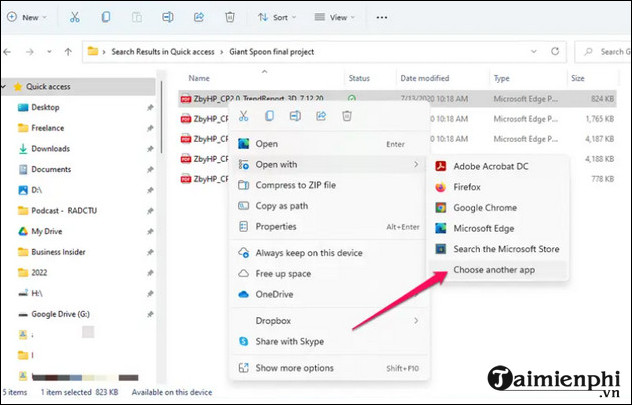Click the Rename icon in the context menu
The width and height of the screenshot is (632, 405).
295,116
